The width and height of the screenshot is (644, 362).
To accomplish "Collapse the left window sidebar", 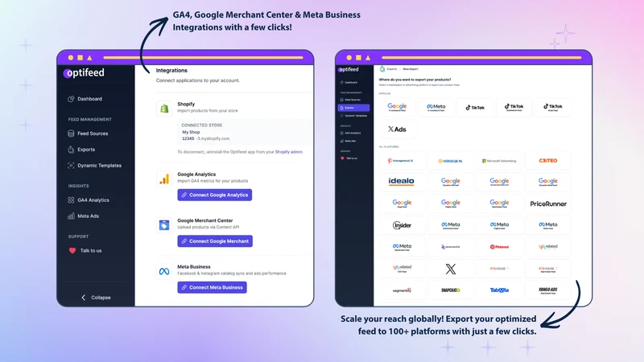I will (96, 297).
